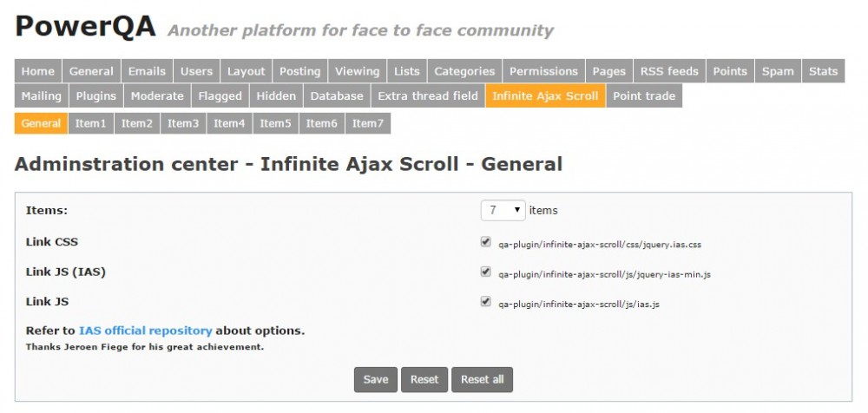Open the Categories admin tab
868x413 pixels.
coord(464,71)
